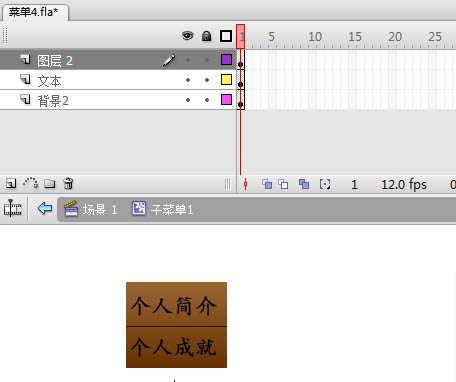This screenshot has height=382, width=456.
Task: Click frame 20 on the timeline ruler
Action: [395, 37]
